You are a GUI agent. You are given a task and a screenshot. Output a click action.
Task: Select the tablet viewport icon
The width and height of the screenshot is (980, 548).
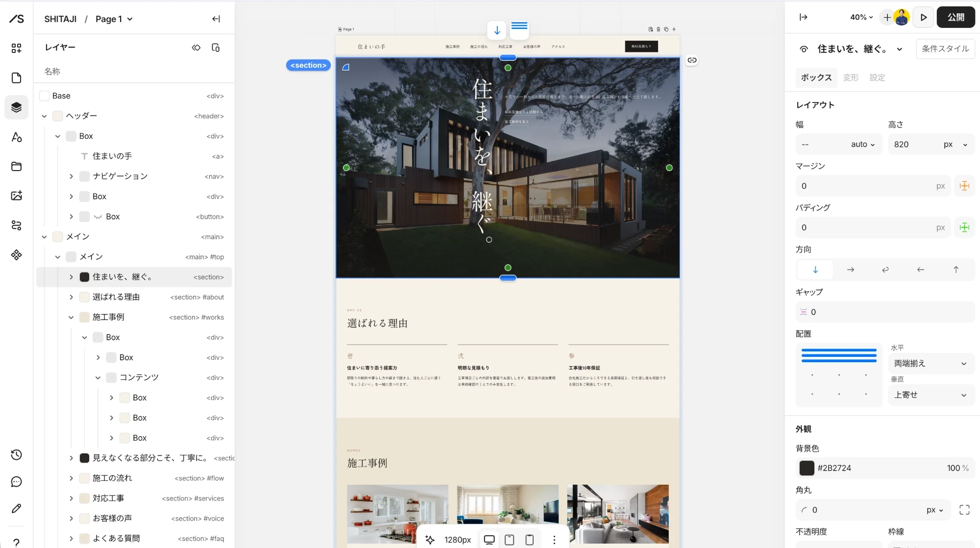click(x=510, y=540)
